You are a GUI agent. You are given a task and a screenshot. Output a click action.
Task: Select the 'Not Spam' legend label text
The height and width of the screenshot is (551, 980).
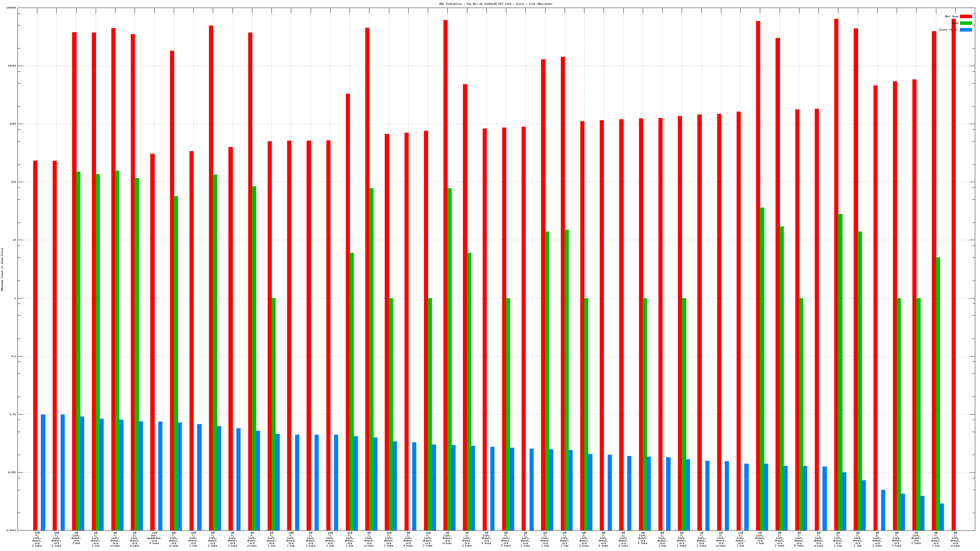point(952,16)
